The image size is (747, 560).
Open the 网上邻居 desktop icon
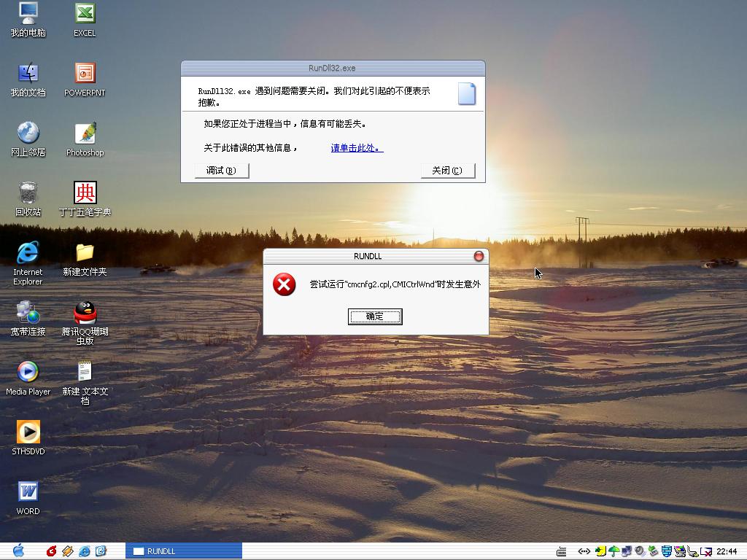[28, 139]
